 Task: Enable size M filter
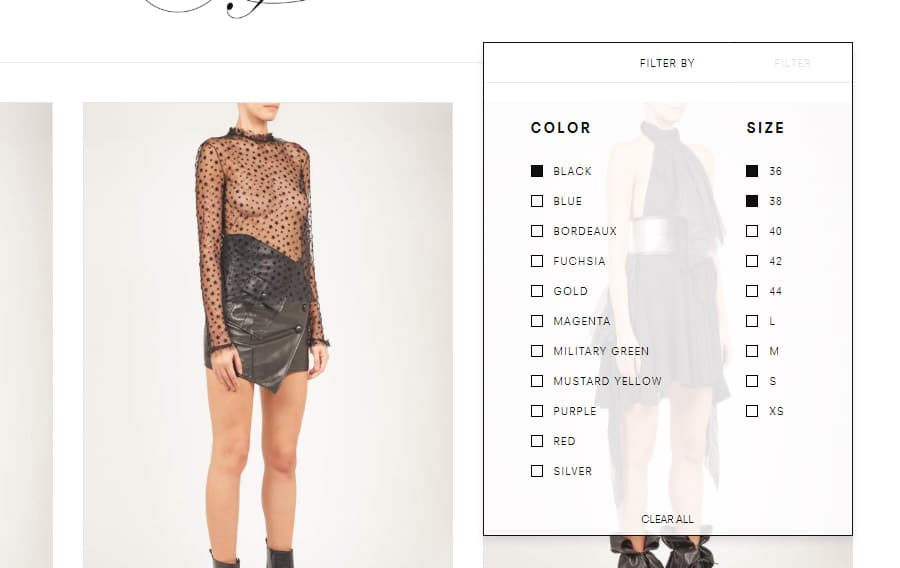pos(752,351)
